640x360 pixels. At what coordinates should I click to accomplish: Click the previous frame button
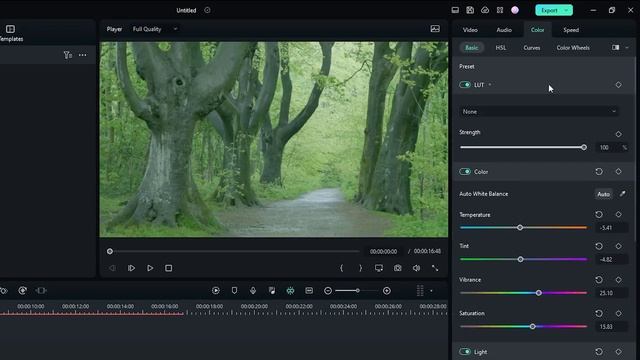tap(112, 268)
